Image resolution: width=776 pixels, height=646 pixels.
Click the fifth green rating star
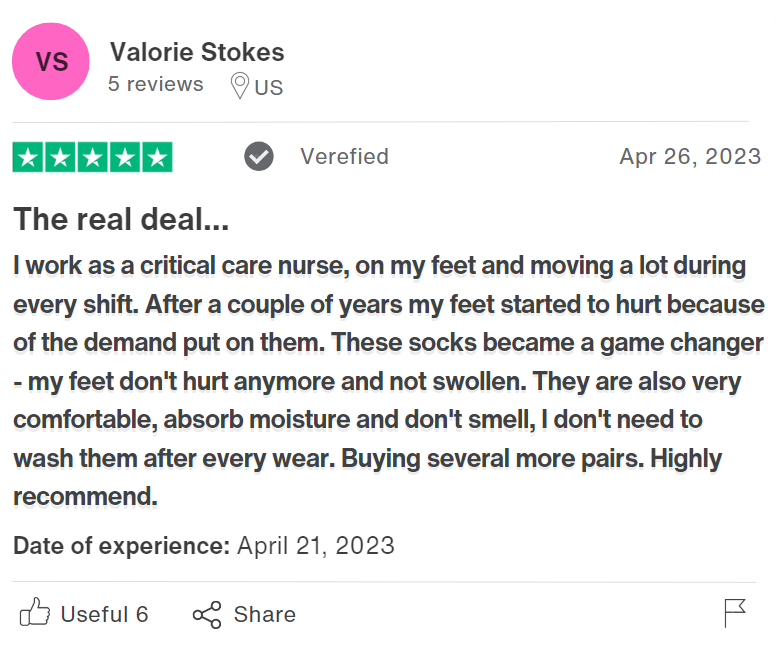[x=156, y=157]
